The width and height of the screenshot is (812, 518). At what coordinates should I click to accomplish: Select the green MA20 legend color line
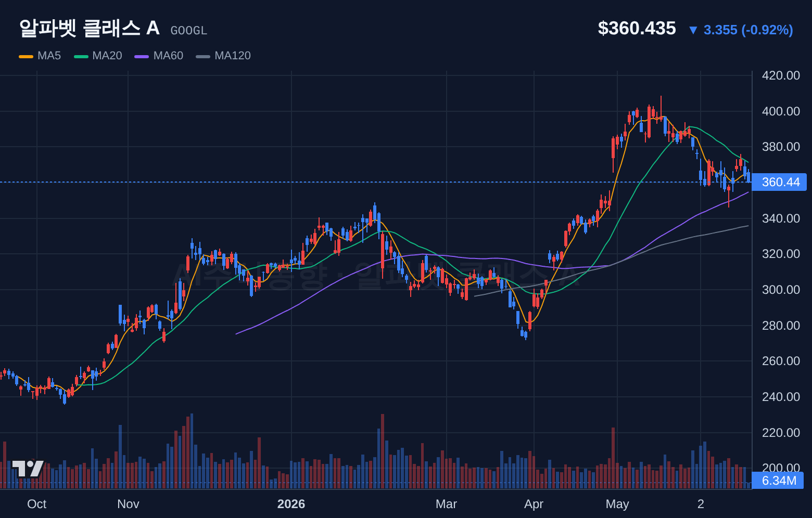pyautogui.click(x=81, y=56)
